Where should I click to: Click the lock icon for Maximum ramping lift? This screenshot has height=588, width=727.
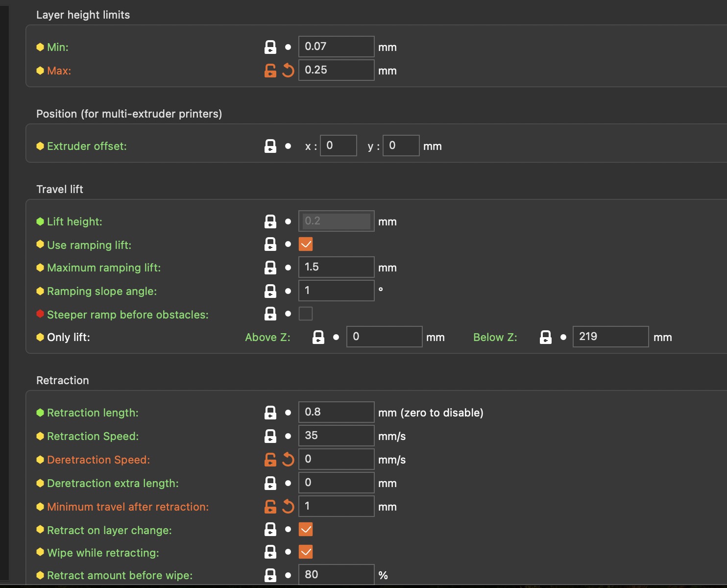(270, 268)
